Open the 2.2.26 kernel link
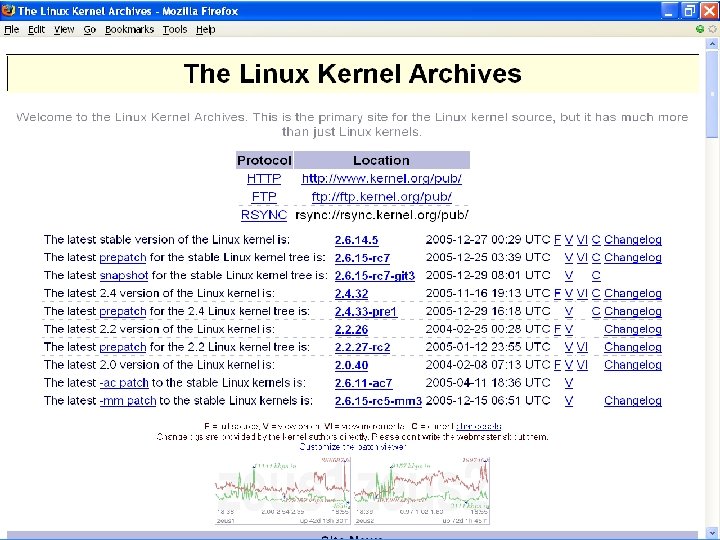 coord(351,330)
